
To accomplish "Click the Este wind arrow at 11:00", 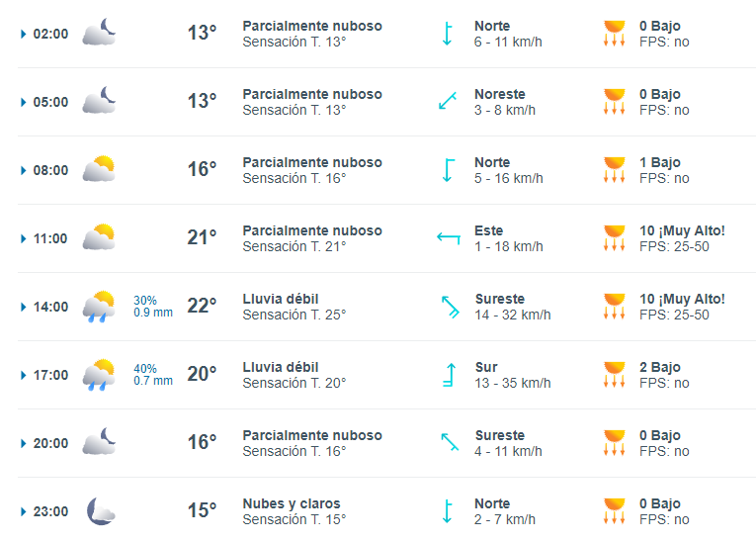I will [449, 237].
